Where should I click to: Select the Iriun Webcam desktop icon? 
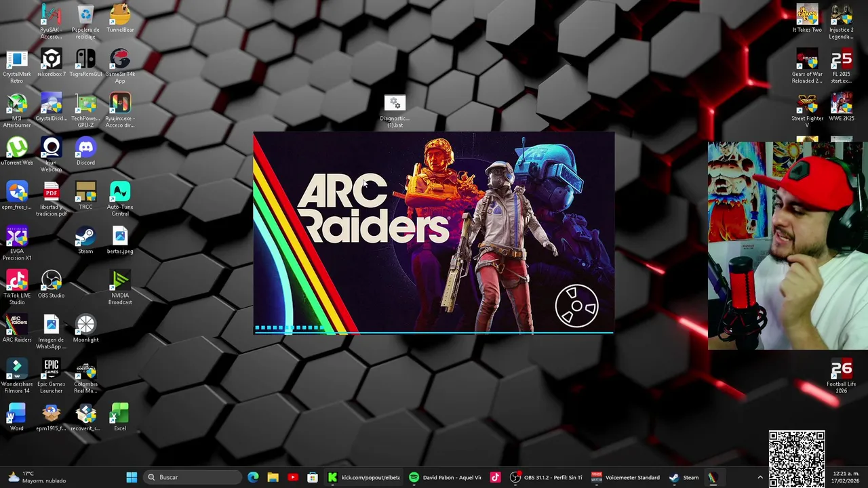tap(51, 155)
